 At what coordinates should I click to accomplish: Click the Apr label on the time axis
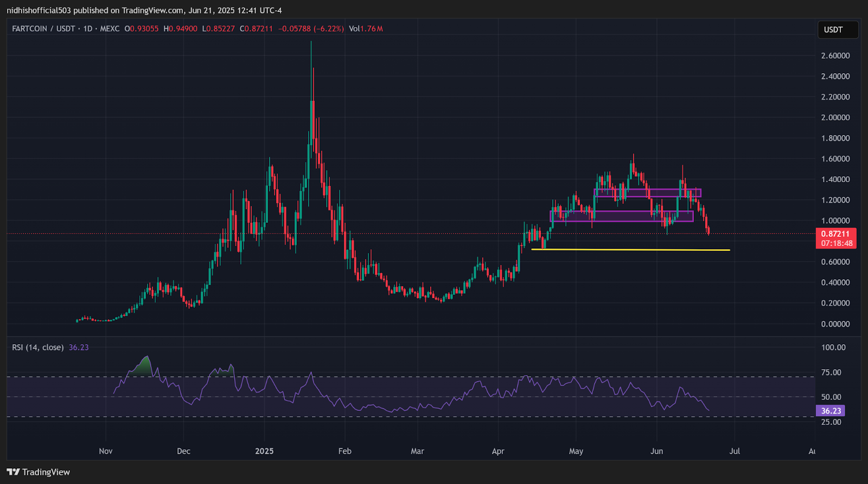coord(498,451)
